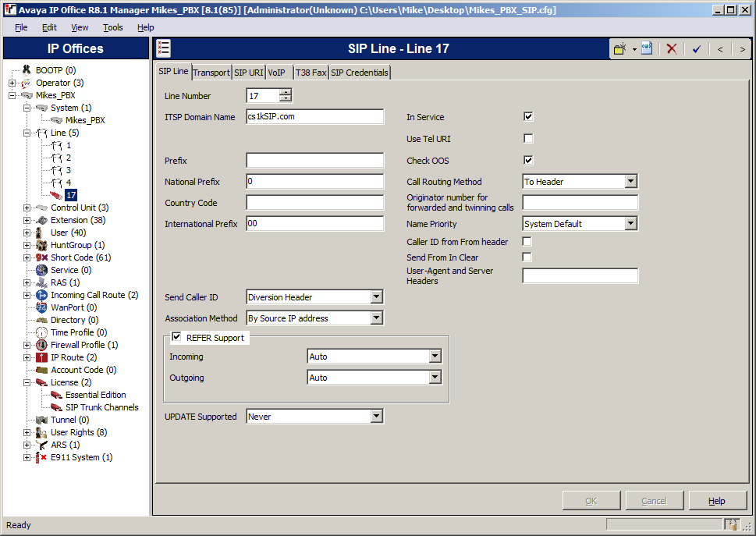This screenshot has width=756, height=536.
Task: Select the Short Code icon
Action: click(x=42, y=258)
